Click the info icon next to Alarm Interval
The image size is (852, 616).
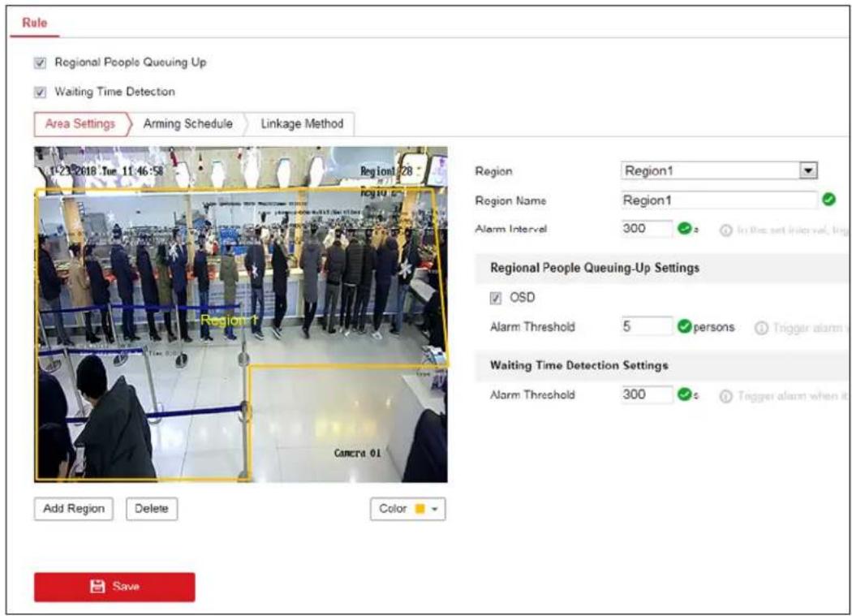pos(725,230)
